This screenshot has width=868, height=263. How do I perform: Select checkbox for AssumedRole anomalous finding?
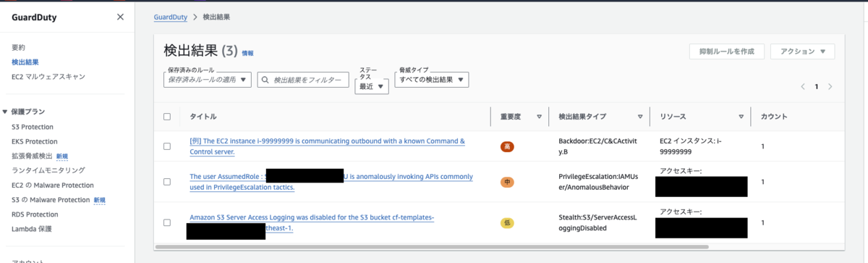(x=167, y=182)
